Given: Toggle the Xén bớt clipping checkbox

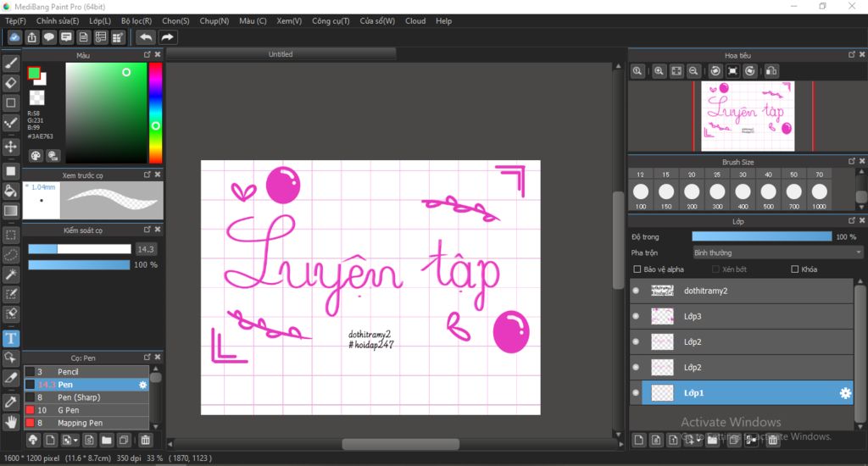Looking at the screenshot, I should (x=715, y=269).
